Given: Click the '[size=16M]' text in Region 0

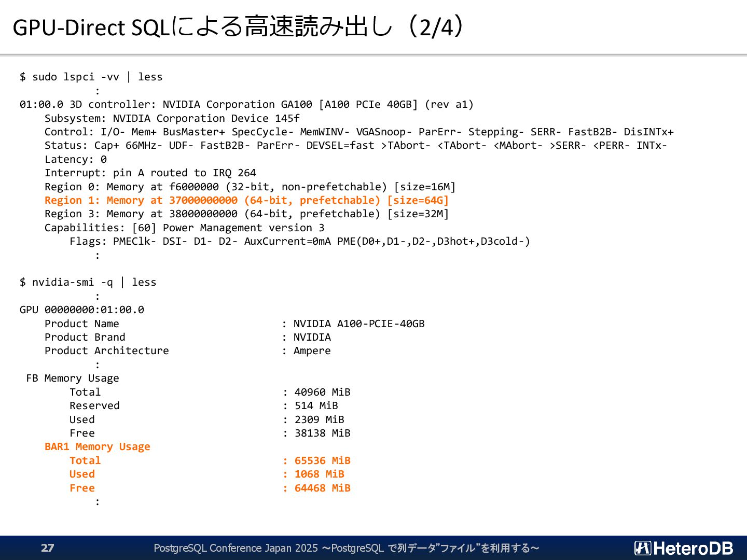Looking at the screenshot, I should pyautogui.click(x=425, y=187).
